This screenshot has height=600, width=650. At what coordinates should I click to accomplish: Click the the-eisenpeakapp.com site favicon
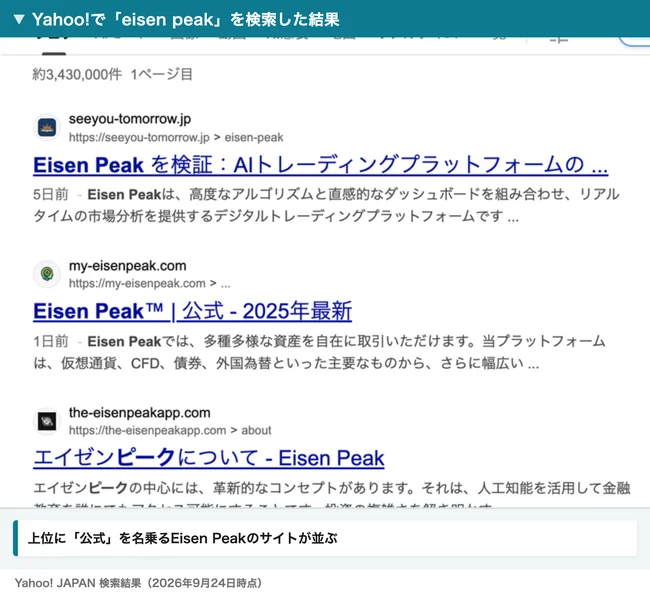[47, 421]
